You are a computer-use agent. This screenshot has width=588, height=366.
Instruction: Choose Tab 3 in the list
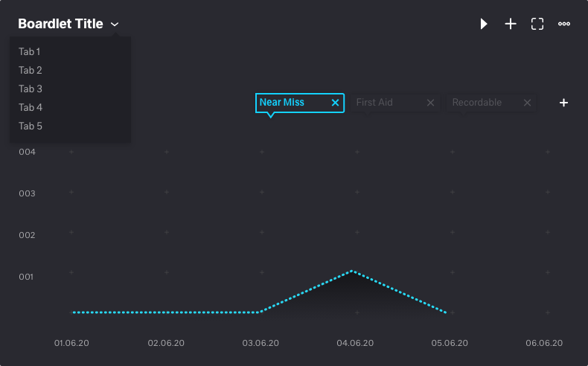[31, 89]
